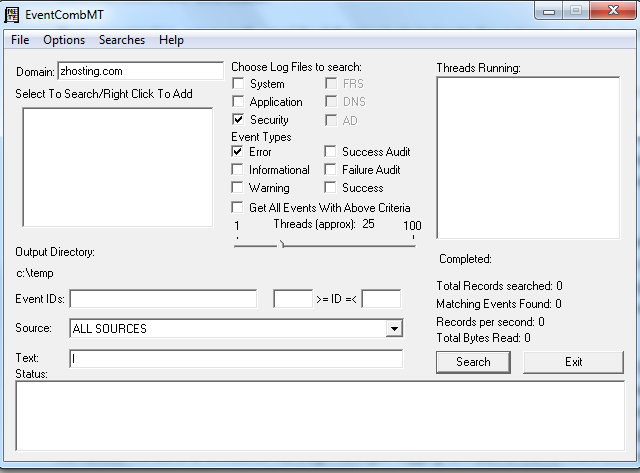Click the Matching Events Found: 0 label
This screenshot has width=640, height=473.
[499, 304]
